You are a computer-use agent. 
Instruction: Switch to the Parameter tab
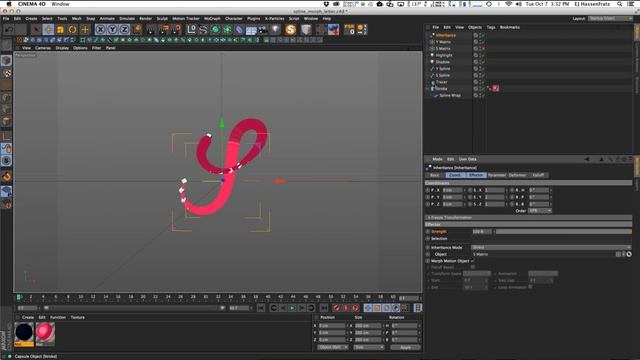[497, 175]
